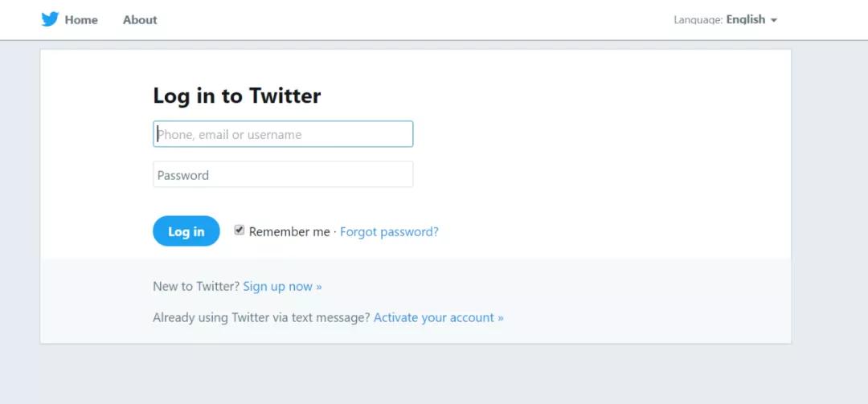This screenshot has width=868, height=404.
Task: Click the "Log in to Twitter" heading
Action: click(x=237, y=96)
